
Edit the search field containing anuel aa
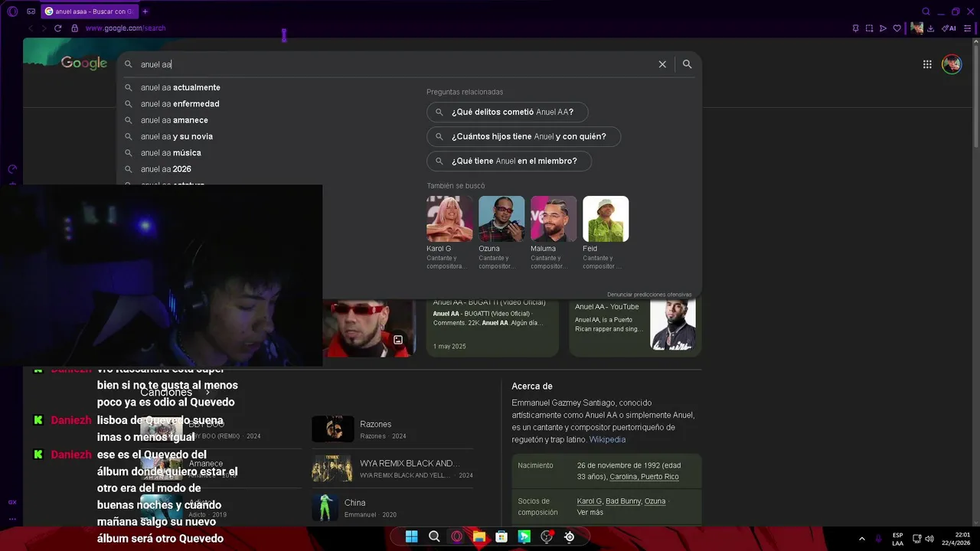tap(394, 64)
